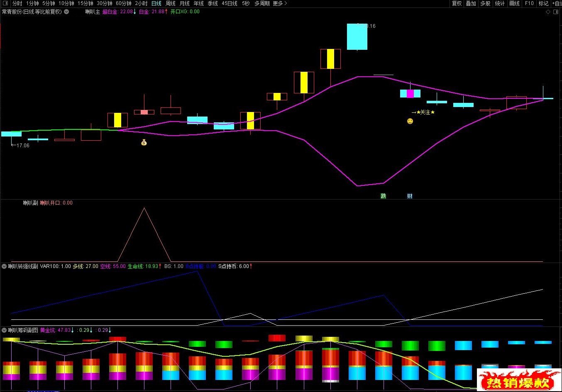Select the 日线 daily period
Viewport: 562px width, 392px height.
pos(156,3)
